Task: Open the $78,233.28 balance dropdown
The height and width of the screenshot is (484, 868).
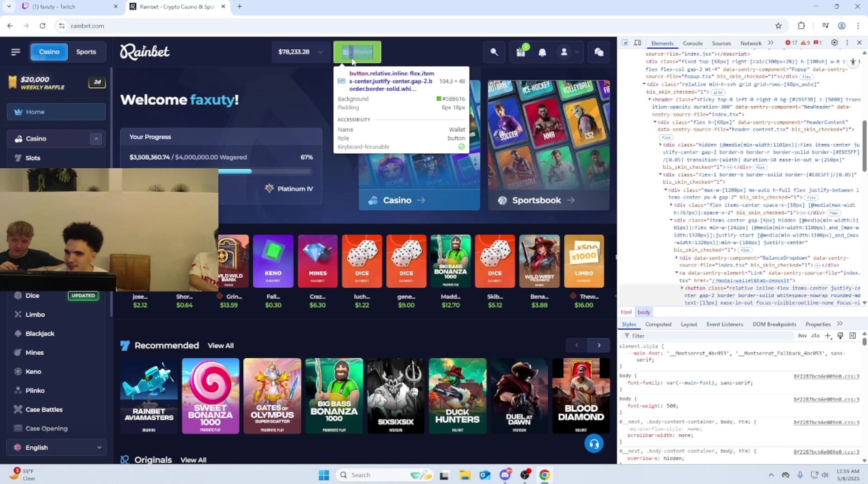Action: click(x=301, y=52)
